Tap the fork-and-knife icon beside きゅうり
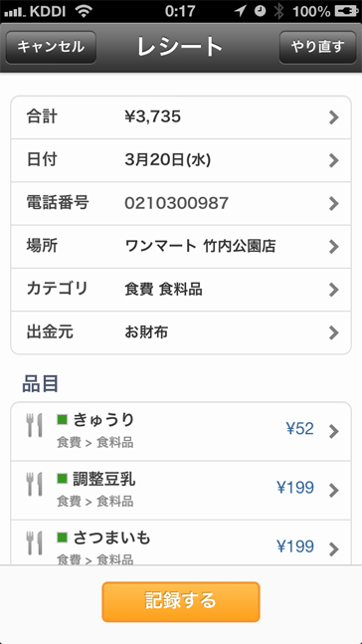This screenshot has height=644, width=362. point(34,425)
